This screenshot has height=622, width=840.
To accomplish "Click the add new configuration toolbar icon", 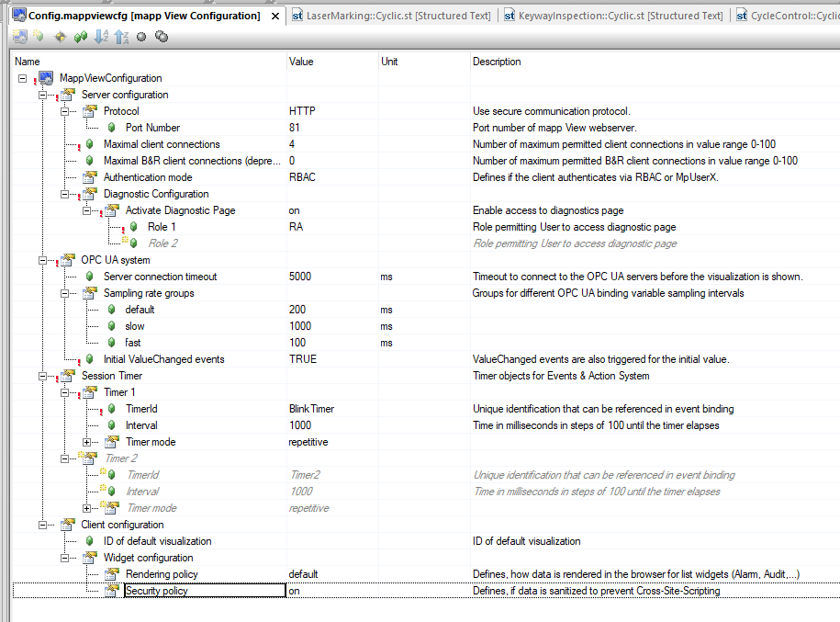I will click(20, 37).
